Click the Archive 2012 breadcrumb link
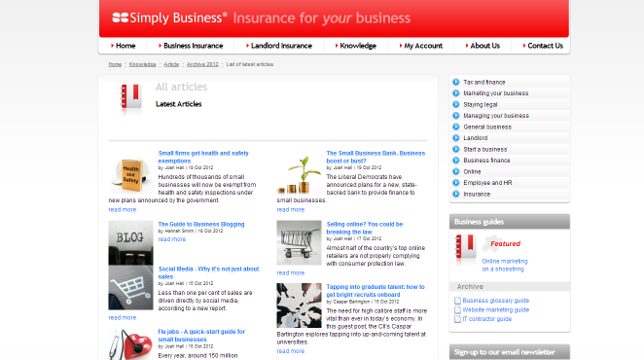Screen dimensions: 644x360 (x=202, y=64)
